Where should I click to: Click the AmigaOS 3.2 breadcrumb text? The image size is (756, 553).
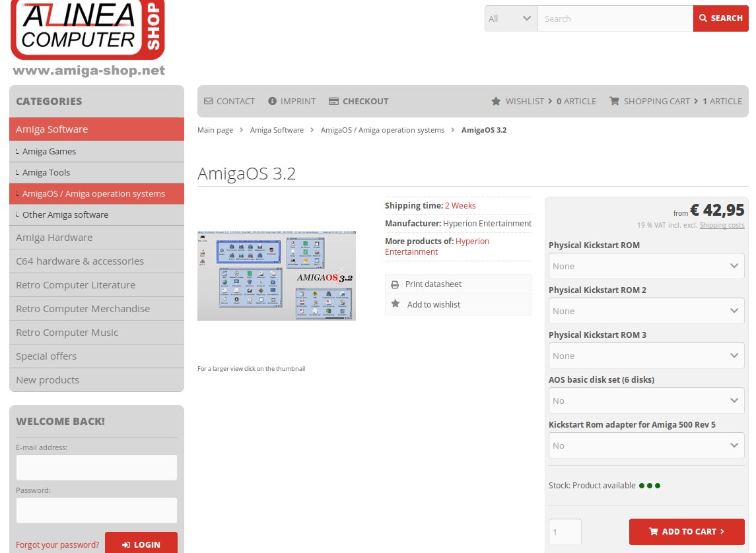tap(483, 130)
